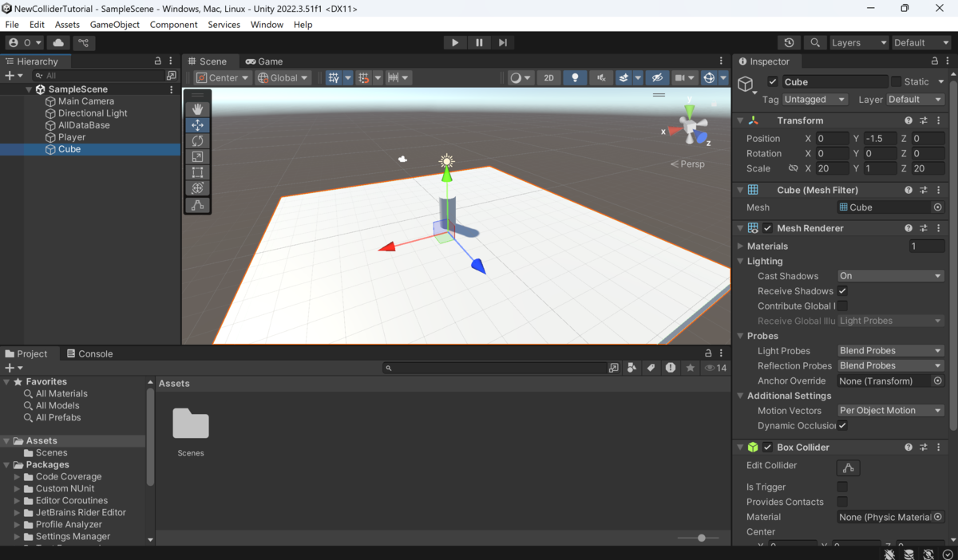
Task: Click the Step frame button
Action: coord(502,42)
